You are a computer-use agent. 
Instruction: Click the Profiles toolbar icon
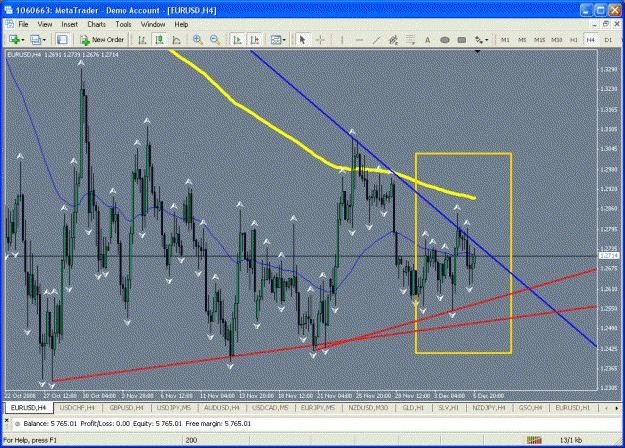[35, 39]
